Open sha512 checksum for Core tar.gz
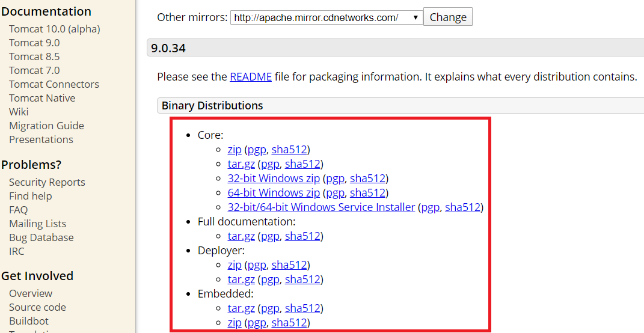 click(302, 164)
